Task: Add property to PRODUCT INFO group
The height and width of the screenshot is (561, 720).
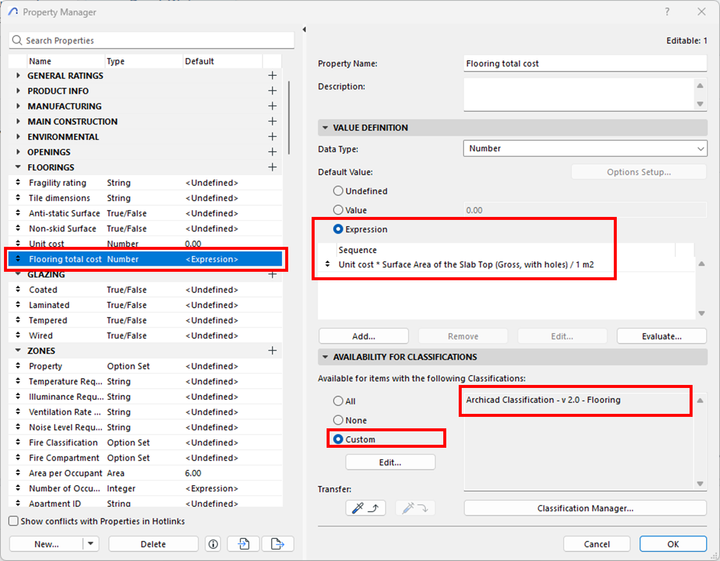Action: [x=272, y=91]
